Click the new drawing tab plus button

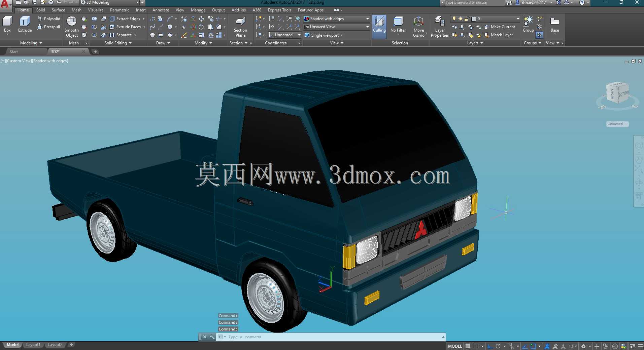[x=95, y=51]
